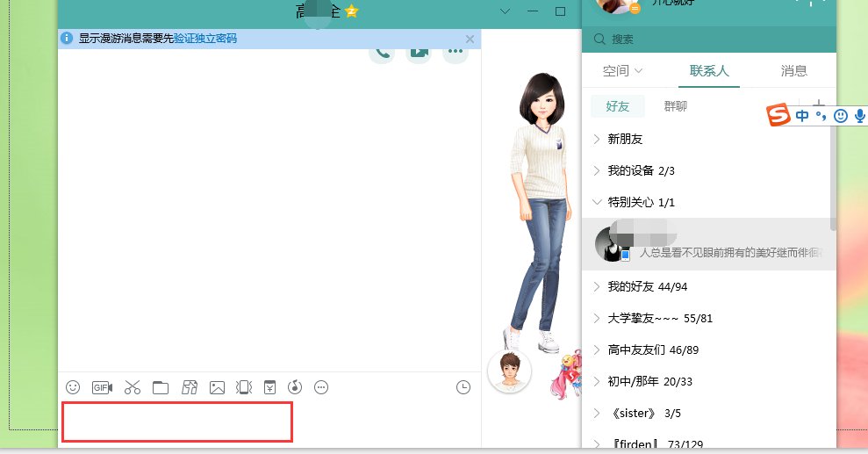This screenshot has height=454, width=868.
Task: Click the search magnifier icon
Action: [599, 40]
